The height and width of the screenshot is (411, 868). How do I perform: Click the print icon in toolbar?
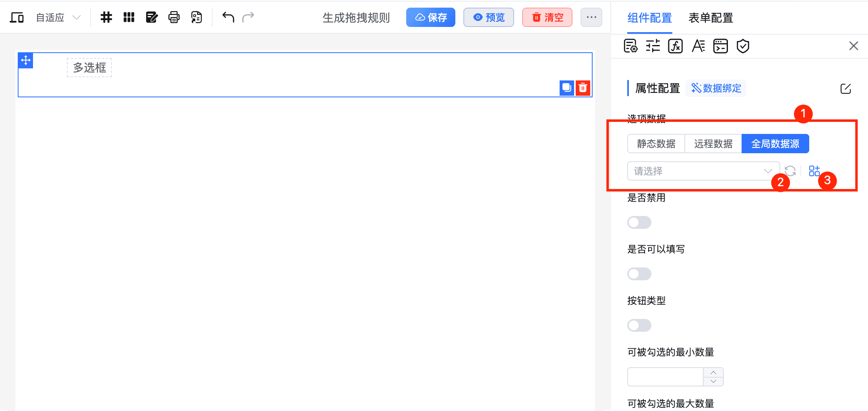pyautogui.click(x=174, y=17)
